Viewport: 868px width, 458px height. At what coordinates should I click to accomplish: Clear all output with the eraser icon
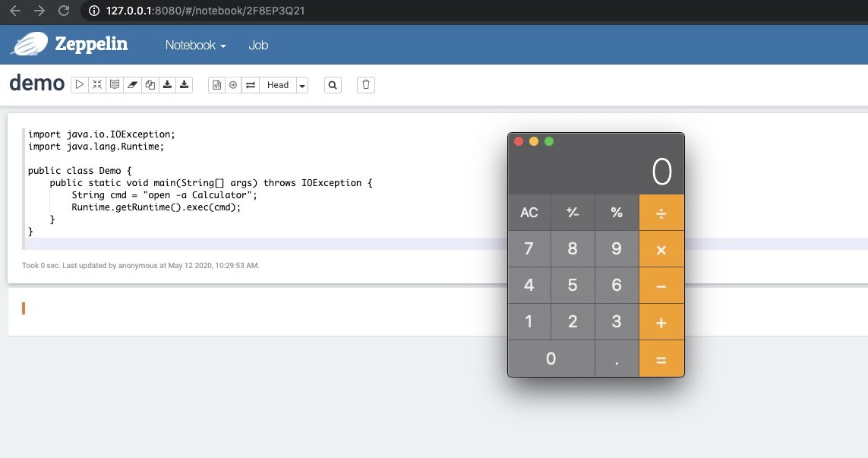point(132,85)
